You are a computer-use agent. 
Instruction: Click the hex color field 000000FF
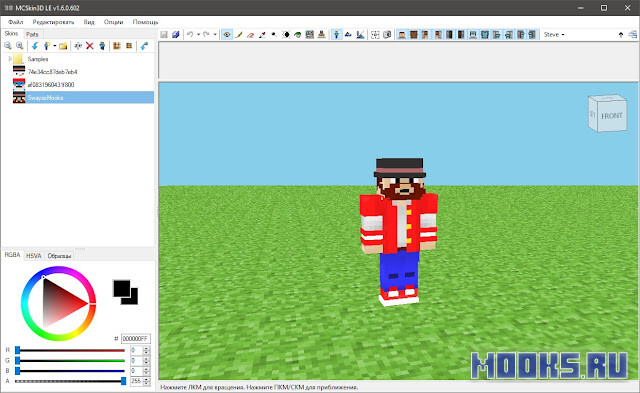[x=136, y=339]
